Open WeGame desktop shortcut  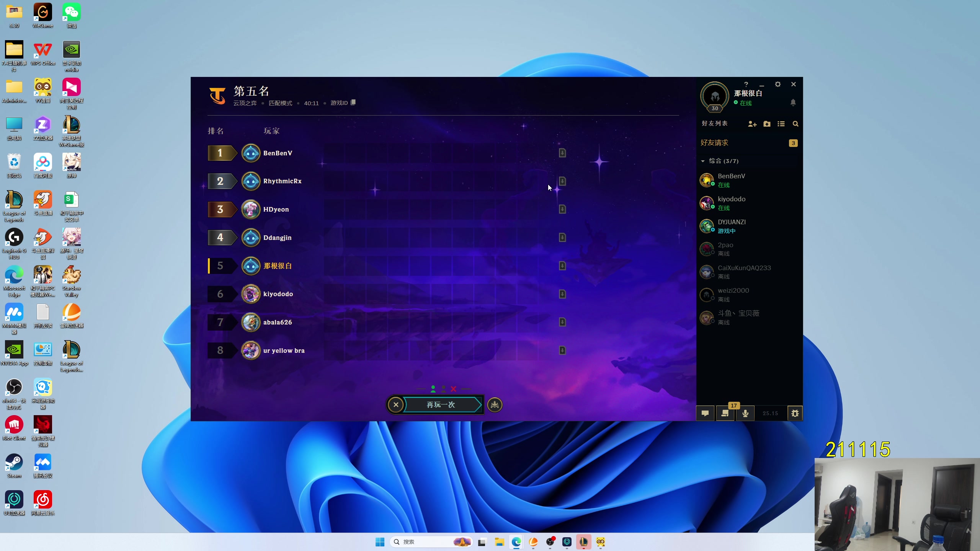tap(42, 15)
